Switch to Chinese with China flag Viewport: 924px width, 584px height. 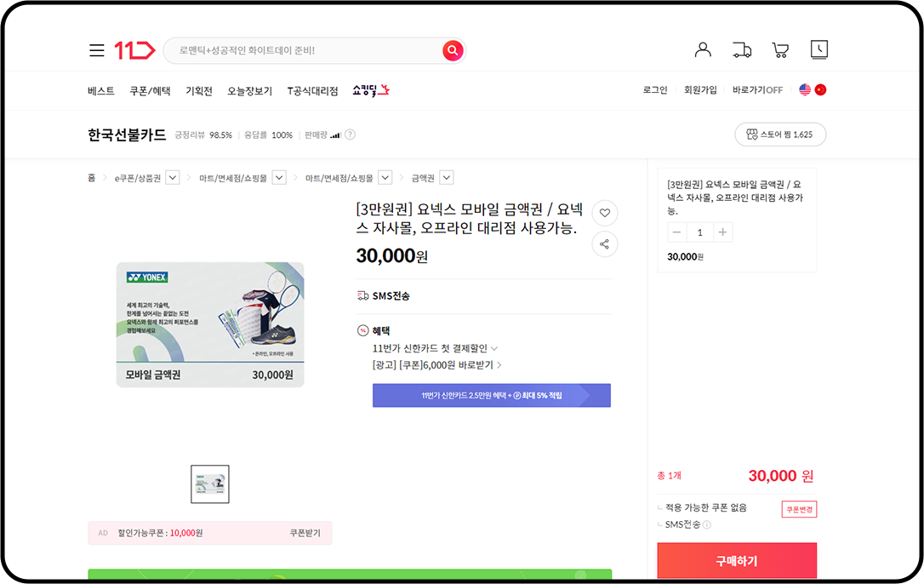coord(820,89)
